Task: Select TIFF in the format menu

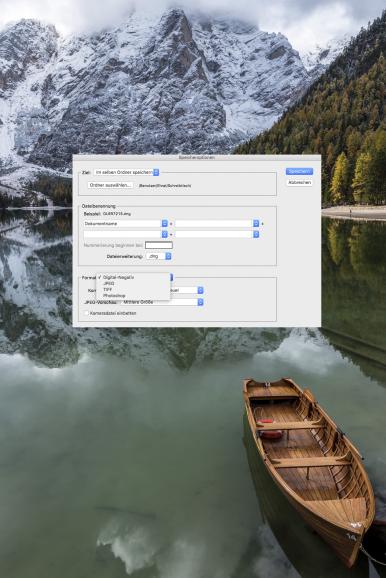Action: pyautogui.click(x=133, y=289)
